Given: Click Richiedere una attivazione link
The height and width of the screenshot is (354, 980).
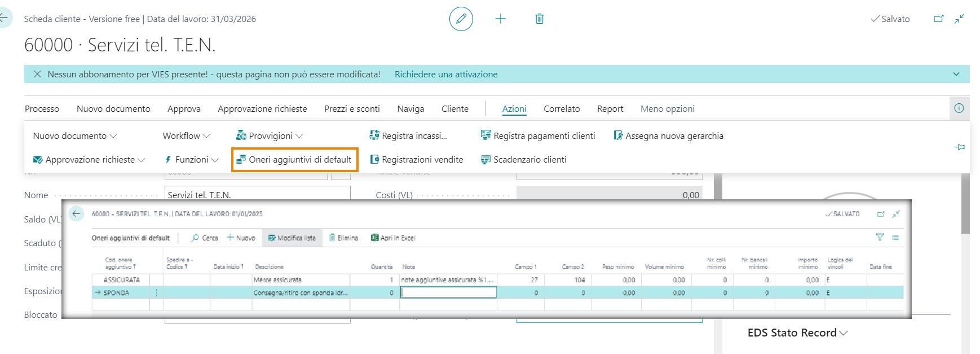Looking at the screenshot, I should [445, 75].
